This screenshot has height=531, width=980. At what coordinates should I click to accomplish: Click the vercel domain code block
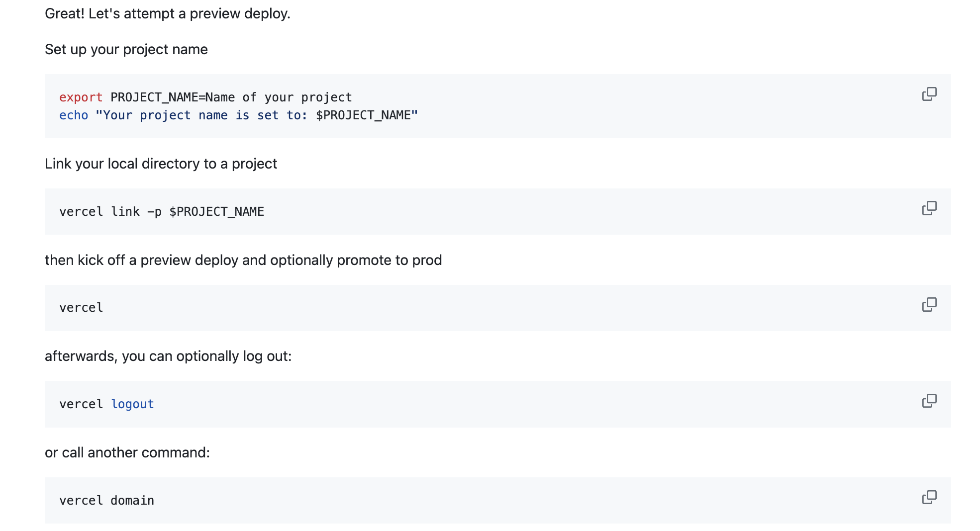pyautogui.click(x=106, y=500)
